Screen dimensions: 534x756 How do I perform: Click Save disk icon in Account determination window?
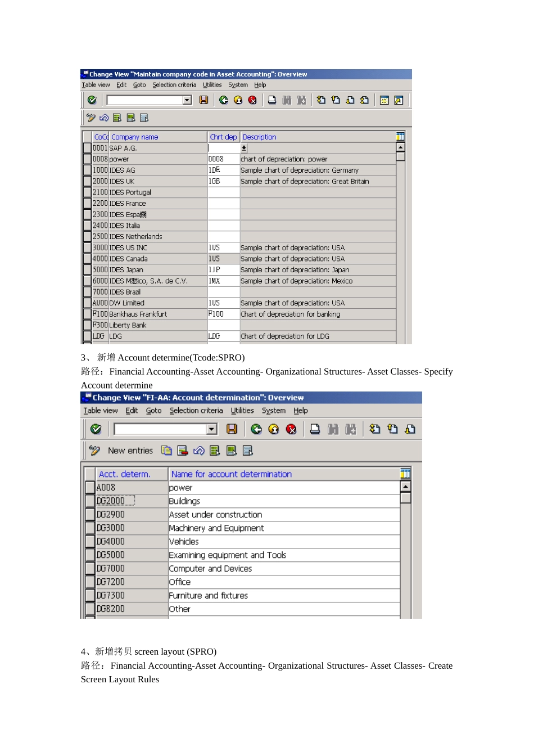232,429
